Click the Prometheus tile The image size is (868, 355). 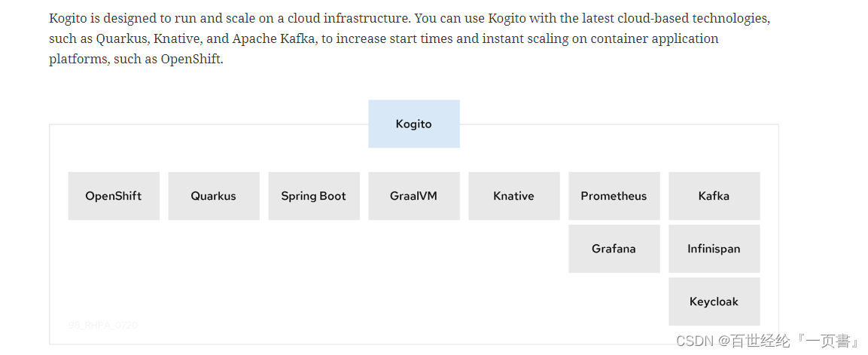coord(614,196)
